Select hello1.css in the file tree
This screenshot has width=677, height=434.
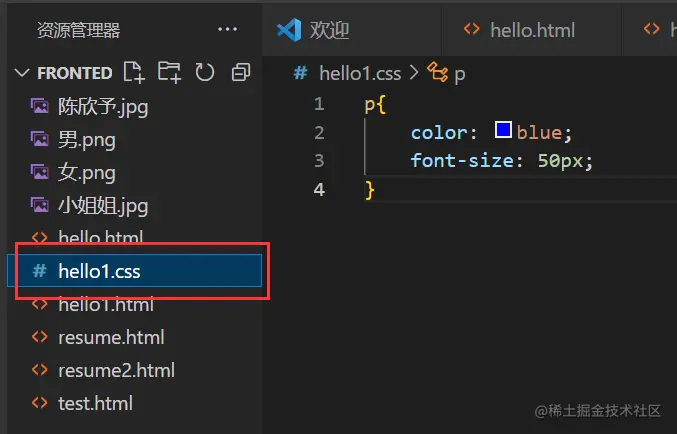pyautogui.click(x=99, y=271)
